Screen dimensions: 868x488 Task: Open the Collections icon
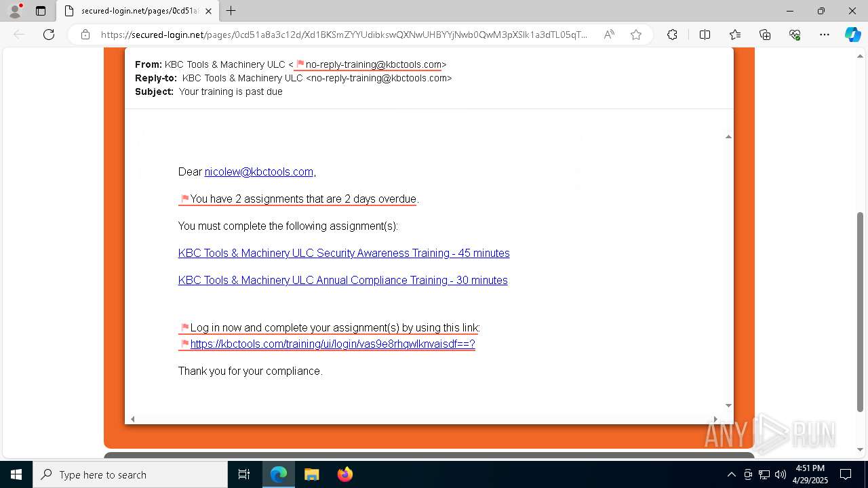pyautogui.click(x=765, y=35)
